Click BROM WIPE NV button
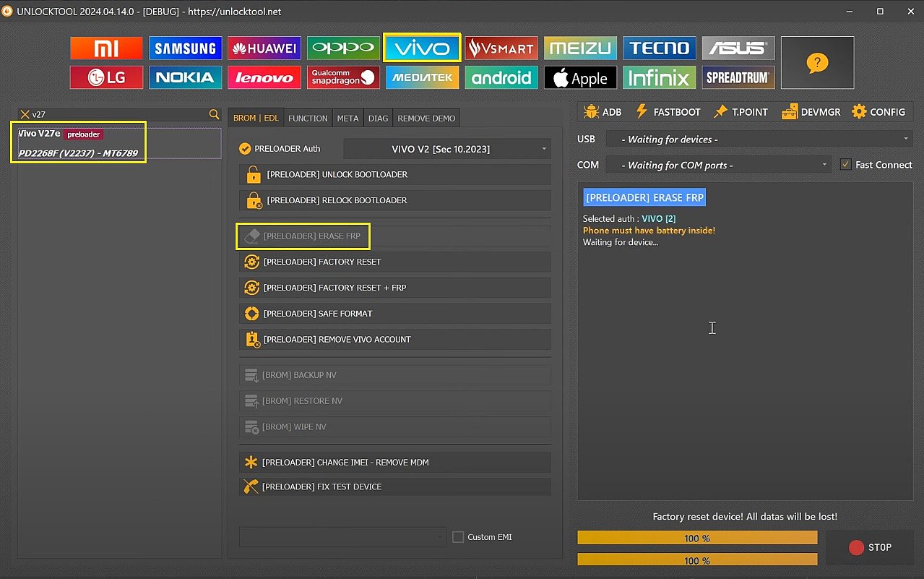924x579 pixels. click(x=394, y=426)
